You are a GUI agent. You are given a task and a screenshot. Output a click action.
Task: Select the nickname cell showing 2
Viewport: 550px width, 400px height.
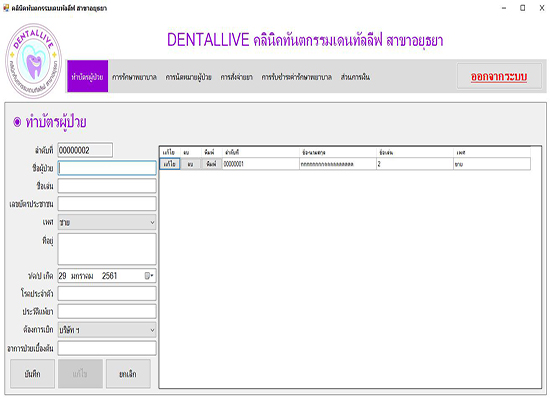[415, 164]
